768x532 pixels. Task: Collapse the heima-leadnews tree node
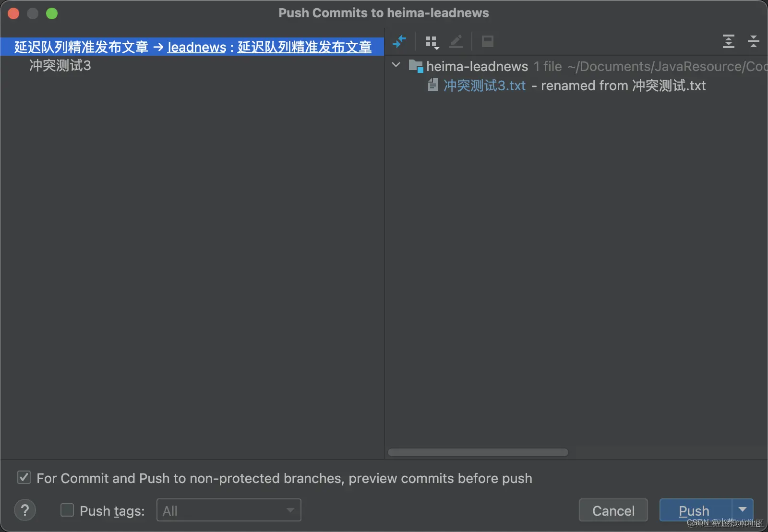pos(396,65)
